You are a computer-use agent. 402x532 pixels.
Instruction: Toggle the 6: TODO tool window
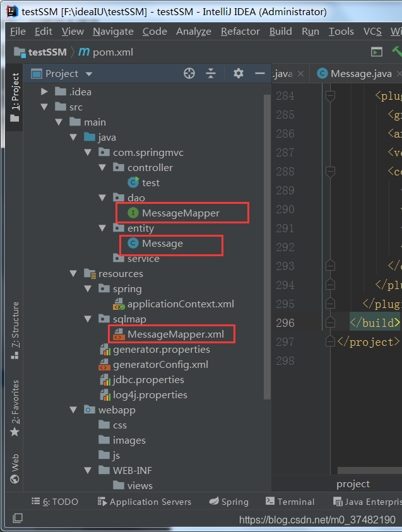[x=55, y=502]
